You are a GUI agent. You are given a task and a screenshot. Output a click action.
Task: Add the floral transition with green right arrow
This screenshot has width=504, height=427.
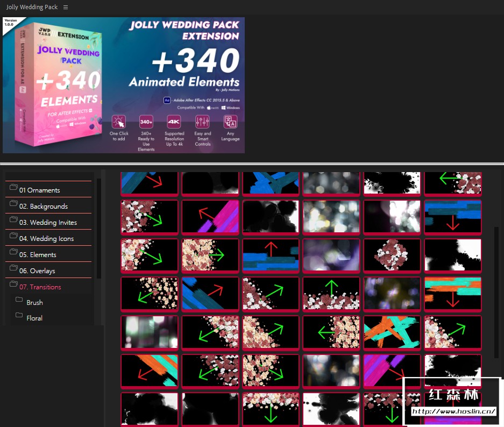(x=210, y=255)
